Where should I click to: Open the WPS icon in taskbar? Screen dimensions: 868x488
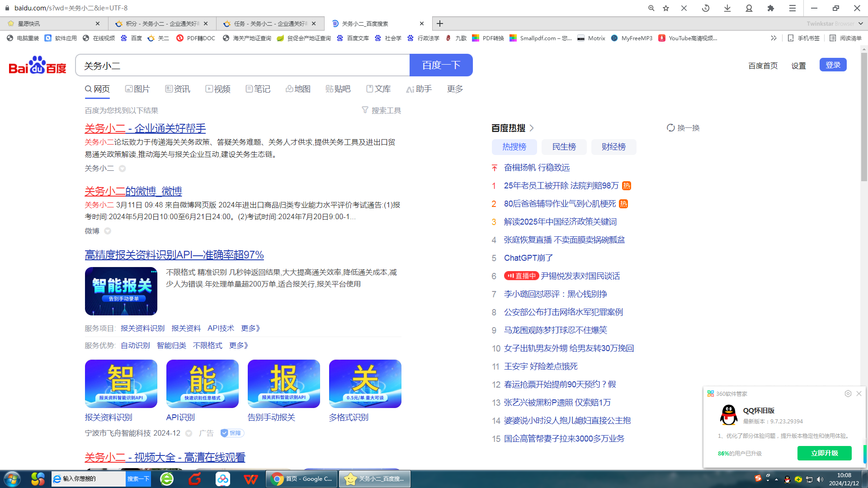[x=251, y=479]
